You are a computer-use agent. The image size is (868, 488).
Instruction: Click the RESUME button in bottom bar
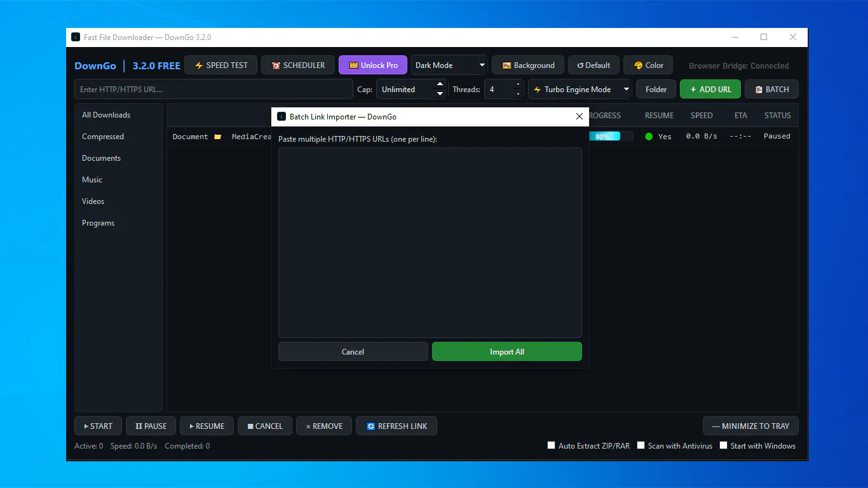pos(207,426)
